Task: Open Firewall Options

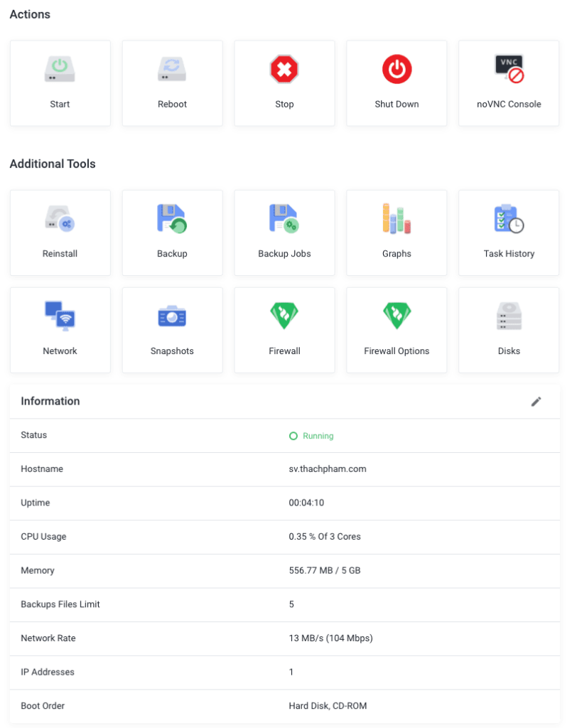Action: pyautogui.click(x=397, y=316)
